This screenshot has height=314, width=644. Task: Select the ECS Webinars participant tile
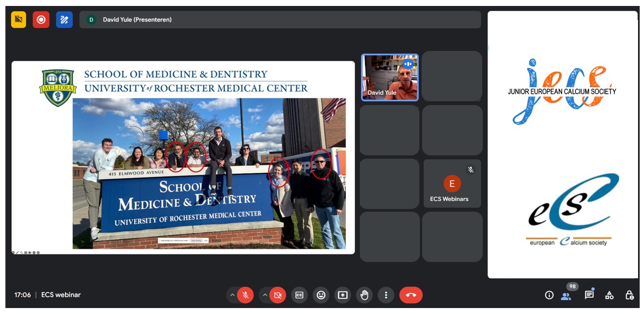(452, 183)
